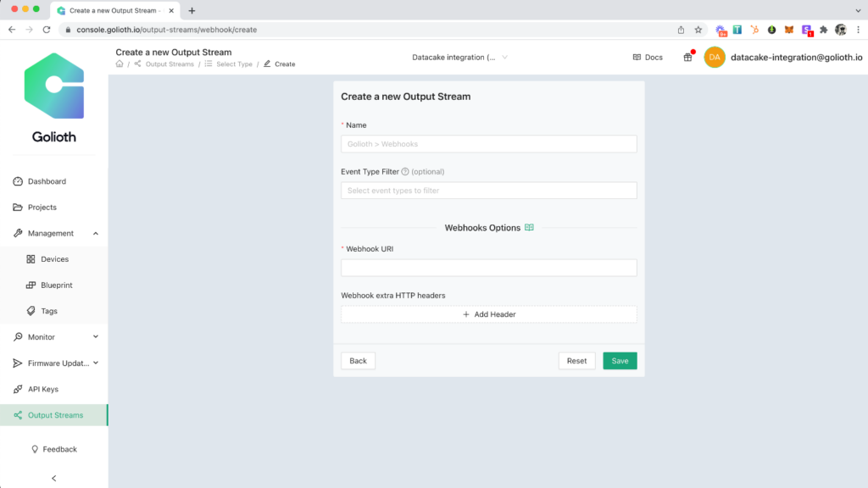The height and width of the screenshot is (488, 868).
Task: Open Webhooks Options documentation book icon
Action: click(529, 228)
